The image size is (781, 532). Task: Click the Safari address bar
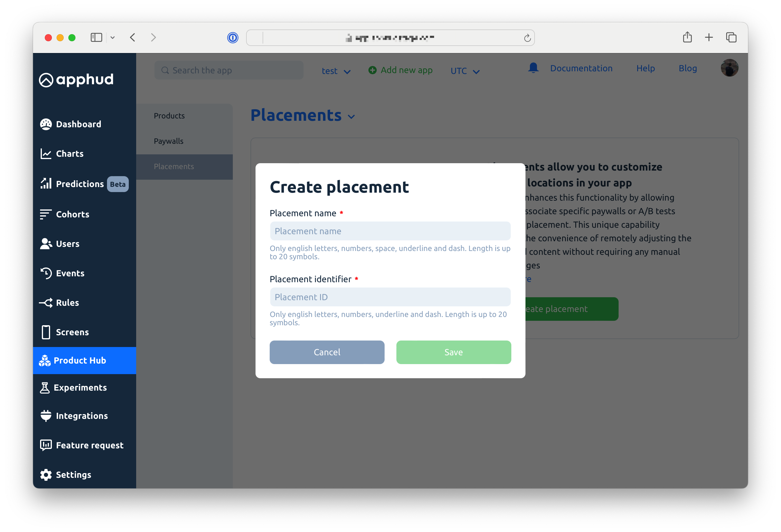pos(390,38)
